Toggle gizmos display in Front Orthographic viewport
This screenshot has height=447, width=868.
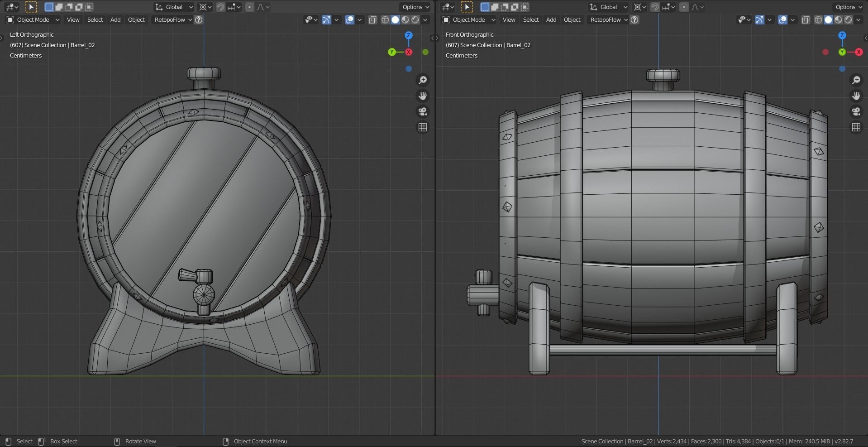coord(759,19)
